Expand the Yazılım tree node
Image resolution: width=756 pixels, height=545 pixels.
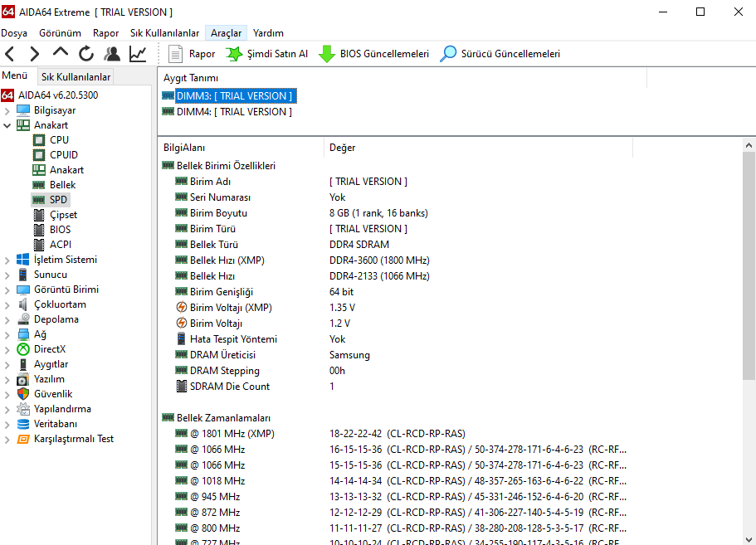[x=7, y=380]
